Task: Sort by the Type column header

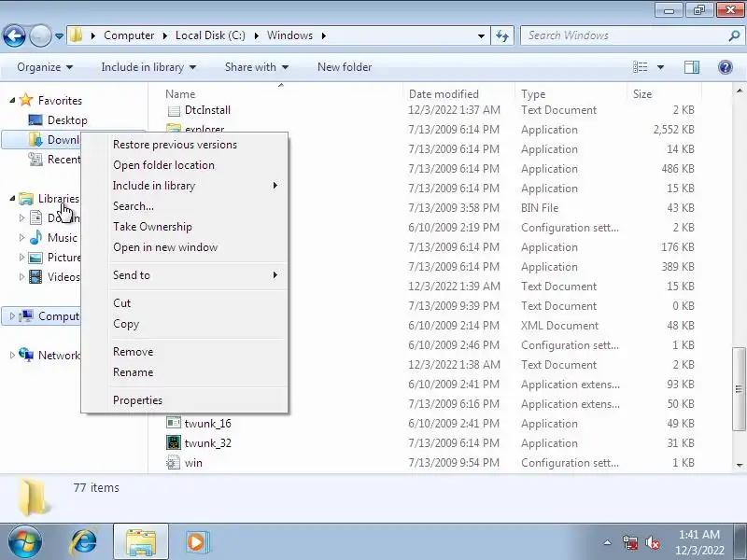Action: [x=533, y=94]
